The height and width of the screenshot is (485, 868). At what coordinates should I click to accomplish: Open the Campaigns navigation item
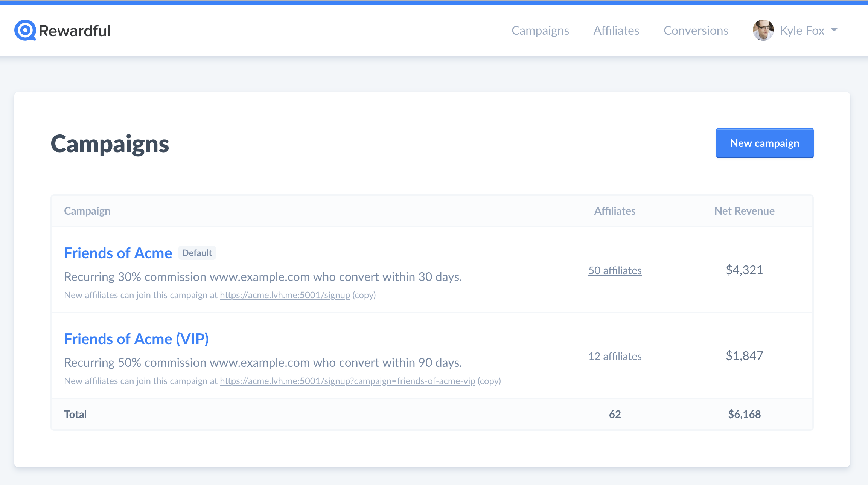(540, 31)
